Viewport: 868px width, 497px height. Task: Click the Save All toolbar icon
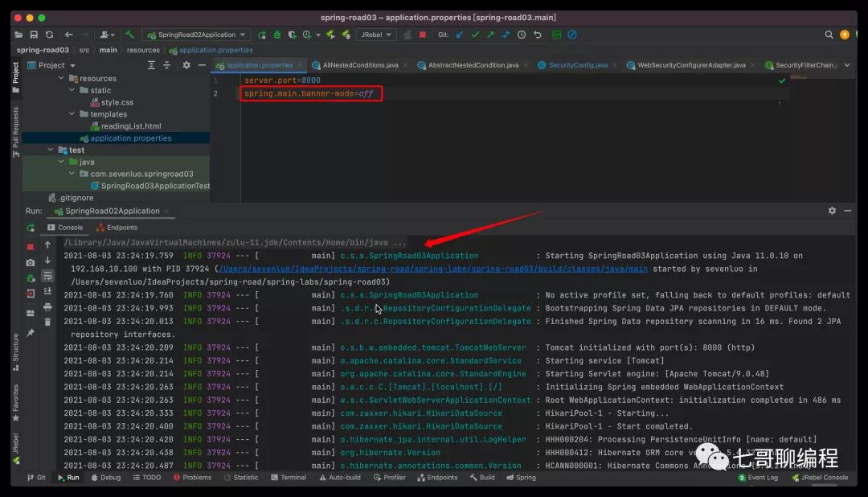[x=34, y=35]
